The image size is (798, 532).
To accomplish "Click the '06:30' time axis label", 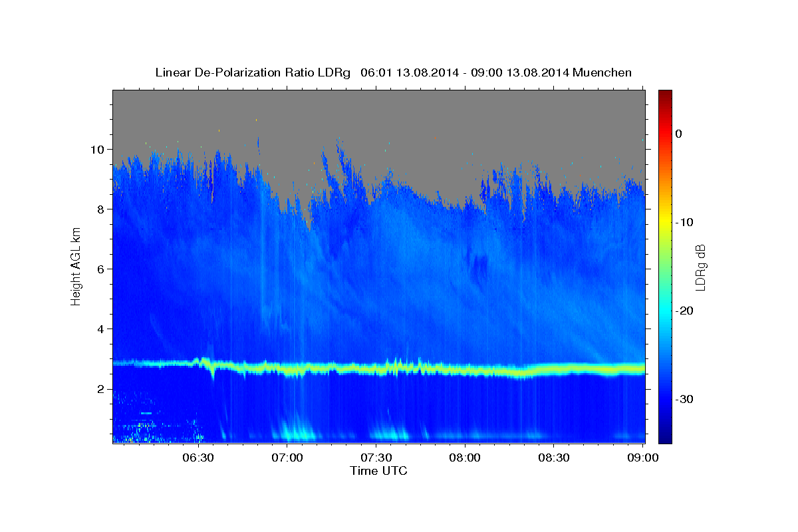I will pos(198,458).
